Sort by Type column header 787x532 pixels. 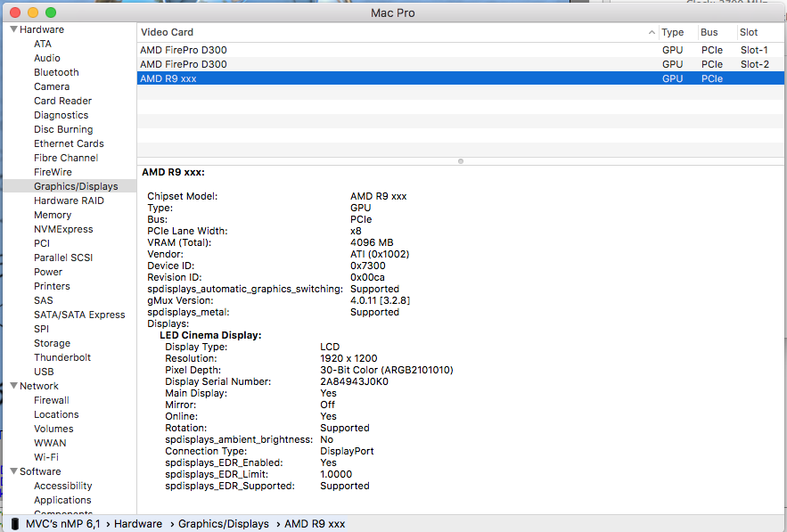tap(673, 32)
